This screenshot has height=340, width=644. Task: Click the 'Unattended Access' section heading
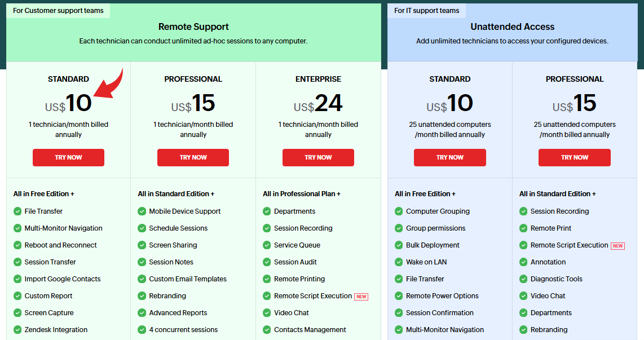pos(513,27)
